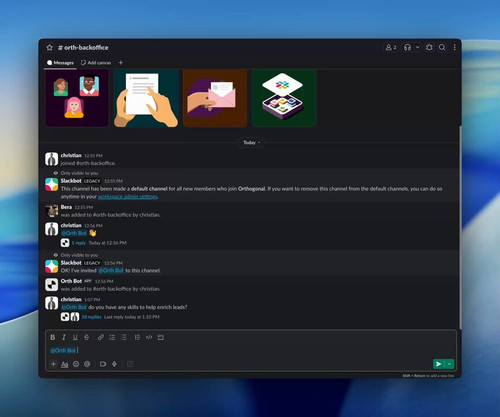Click the Bera sender name
This screenshot has width=500, height=417.
pyautogui.click(x=66, y=207)
